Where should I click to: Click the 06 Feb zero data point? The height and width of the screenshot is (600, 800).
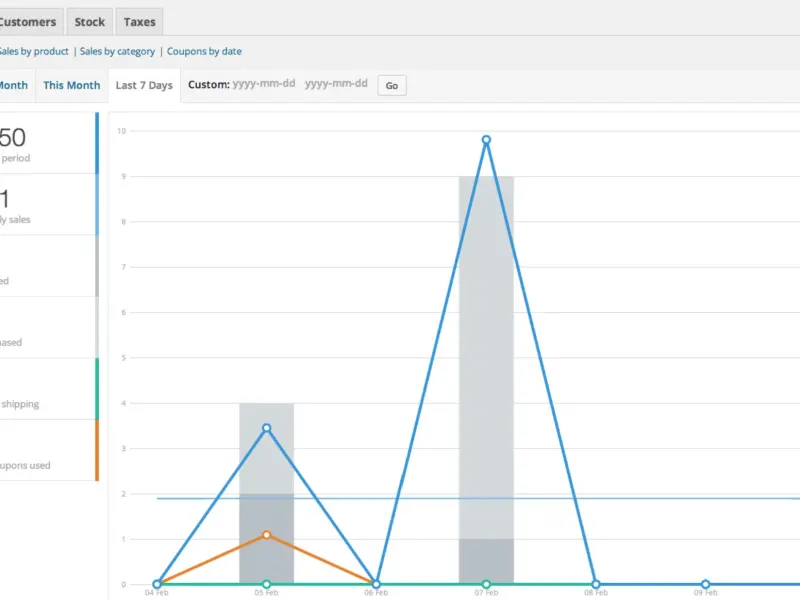[x=376, y=584]
